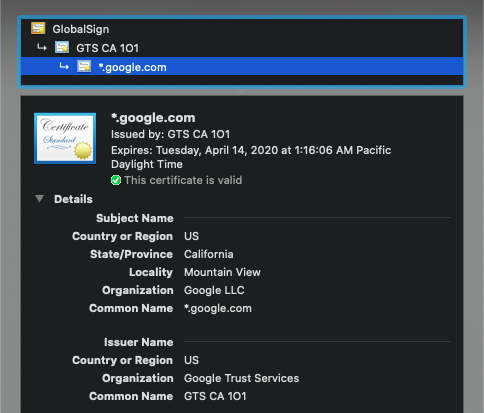Click the *.google.com certificate icon in the chain
This screenshot has height=413, width=484.
coord(84,66)
